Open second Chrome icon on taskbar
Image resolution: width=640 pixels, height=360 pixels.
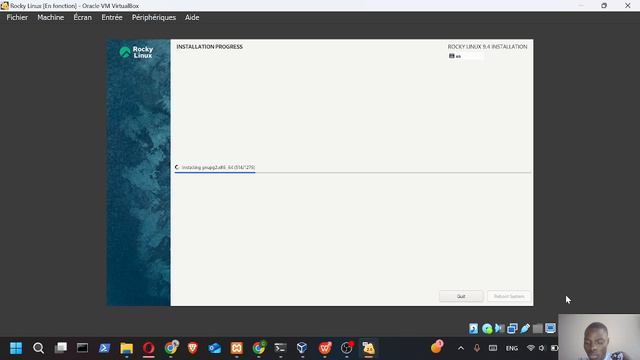259,348
